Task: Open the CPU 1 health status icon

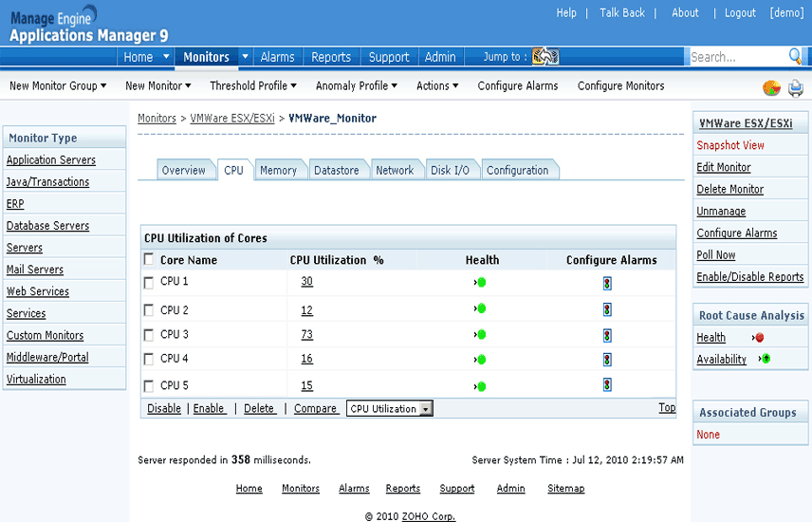Action: point(480,283)
